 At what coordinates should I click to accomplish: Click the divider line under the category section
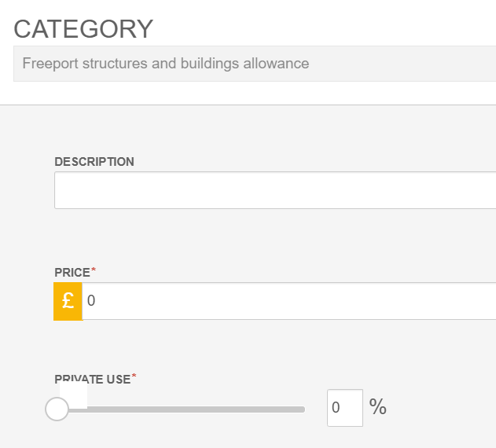(x=248, y=105)
